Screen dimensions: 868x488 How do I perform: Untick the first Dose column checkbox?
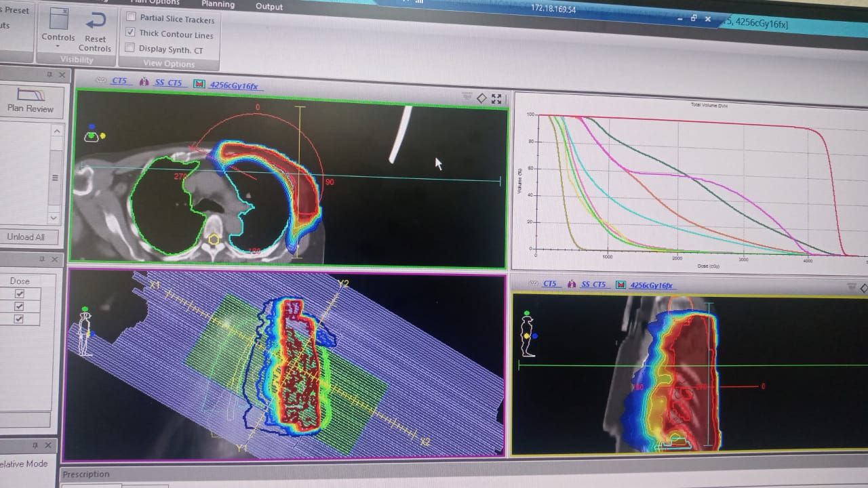20,293
